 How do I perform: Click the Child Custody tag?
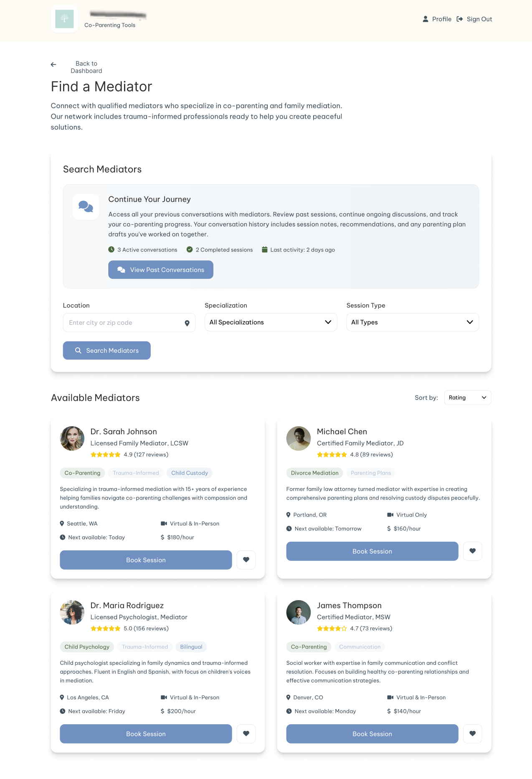(190, 473)
